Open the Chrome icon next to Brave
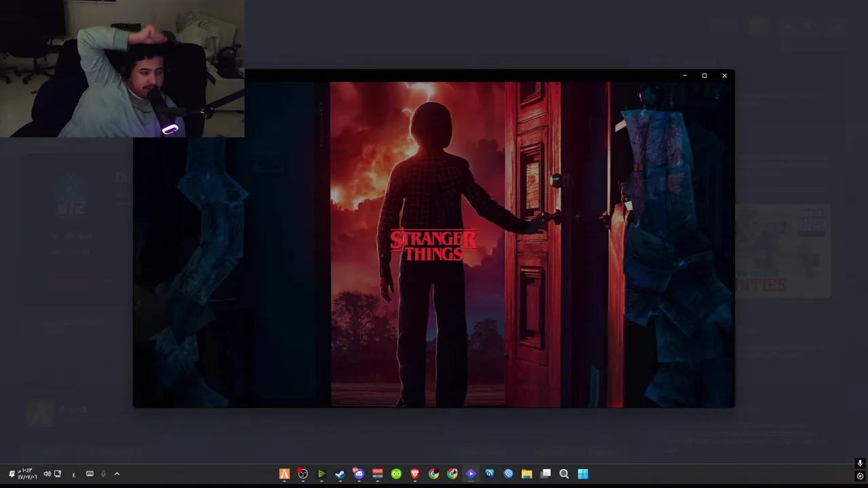868x488 pixels. [x=433, y=474]
